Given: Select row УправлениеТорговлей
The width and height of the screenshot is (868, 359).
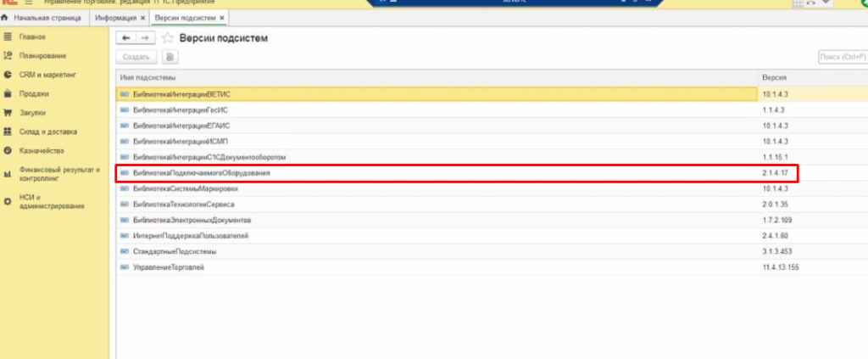Looking at the screenshot, I should (x=492, y=267).
